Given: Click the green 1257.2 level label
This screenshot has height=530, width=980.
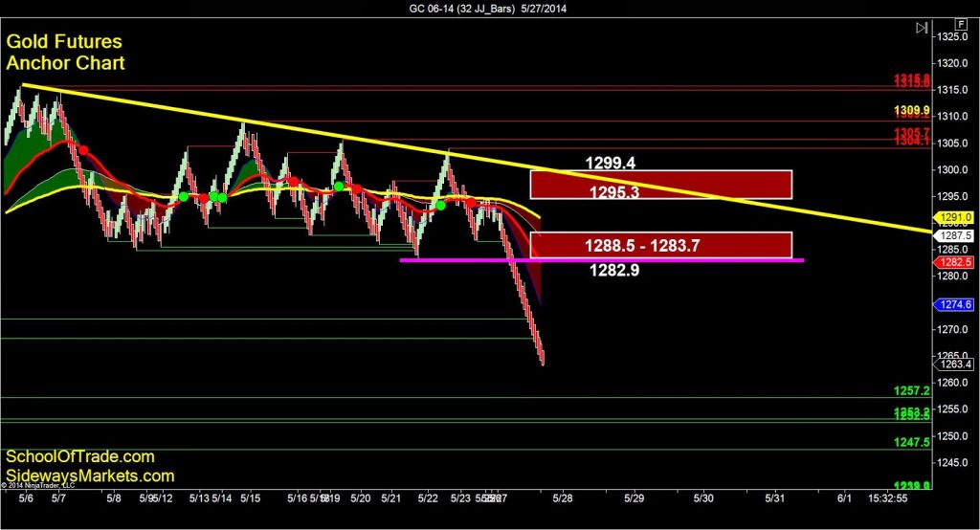Looking at the screenshot, I should (911, 391).
